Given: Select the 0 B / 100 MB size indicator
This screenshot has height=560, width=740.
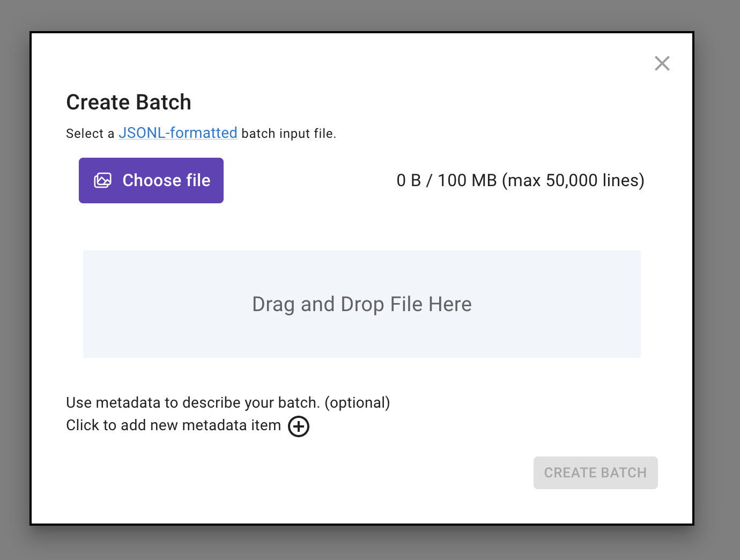Looking at the screenshot, I should (446, 181).
